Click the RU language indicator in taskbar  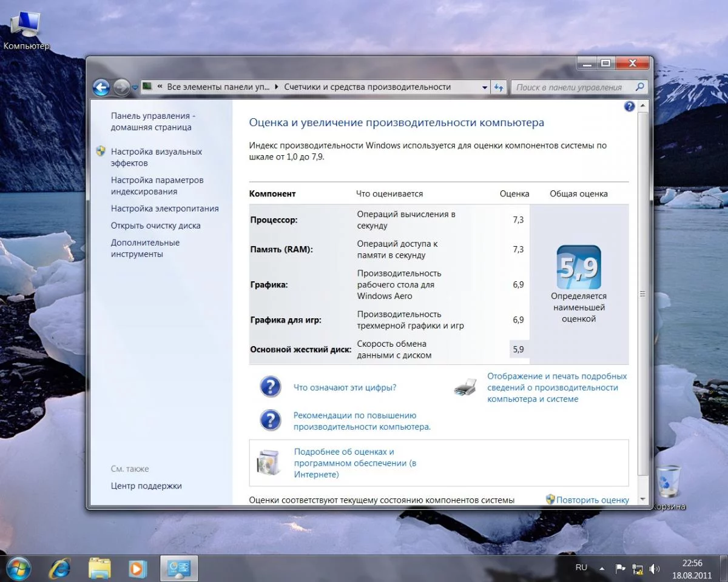click(x=581, y=567)
